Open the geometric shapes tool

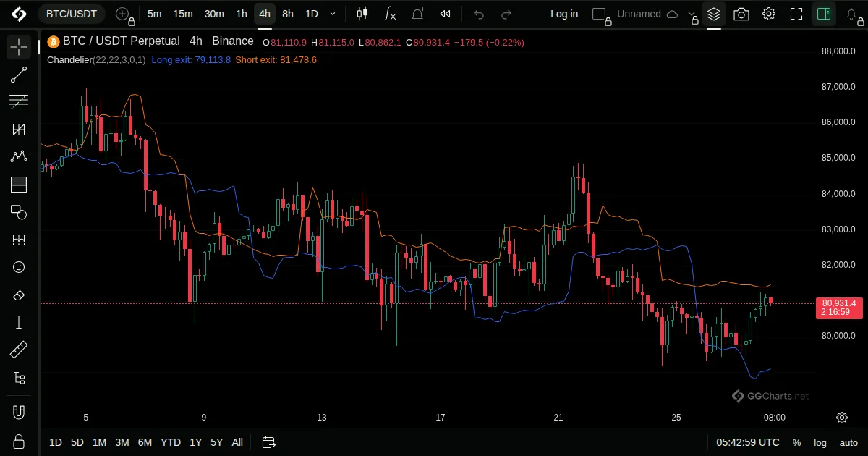(19, 212)
